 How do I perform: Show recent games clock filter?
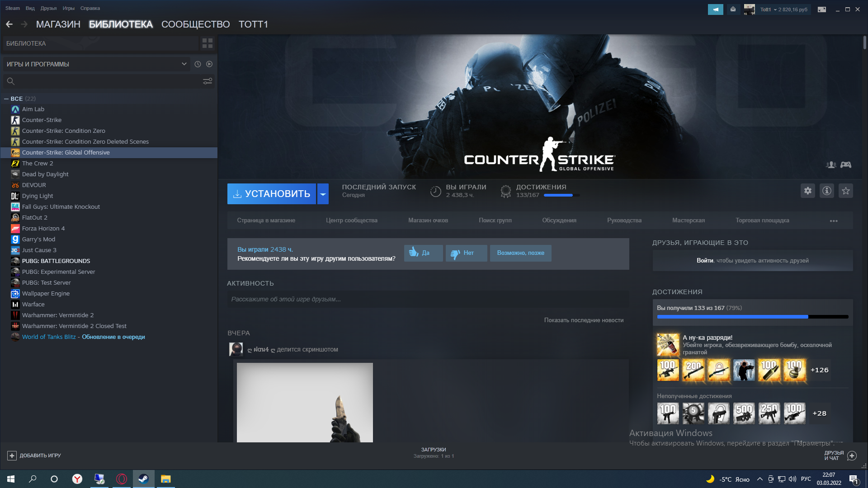198,64
